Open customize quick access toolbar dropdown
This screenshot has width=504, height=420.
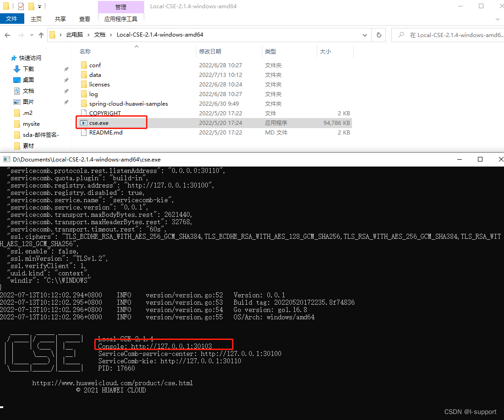coord(39,6)
